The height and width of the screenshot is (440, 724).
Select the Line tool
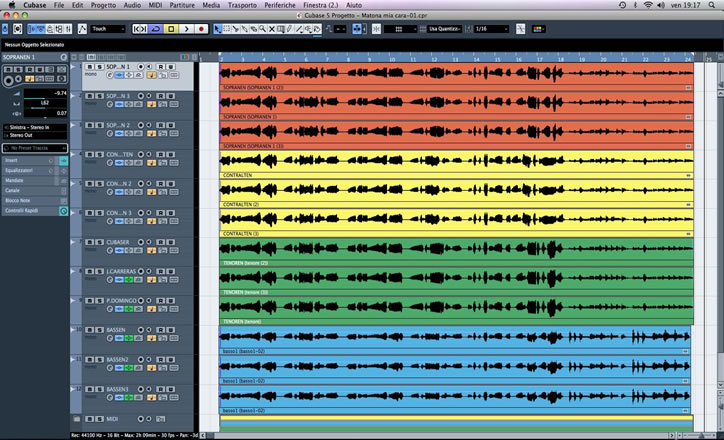tap(299, 29)
